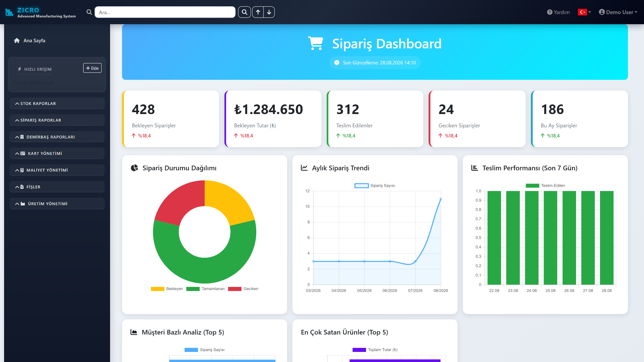Open the Turkish flag language dropdown
Image resolution: width=644 pixels, height=362 pixels.
coord(584,12)
